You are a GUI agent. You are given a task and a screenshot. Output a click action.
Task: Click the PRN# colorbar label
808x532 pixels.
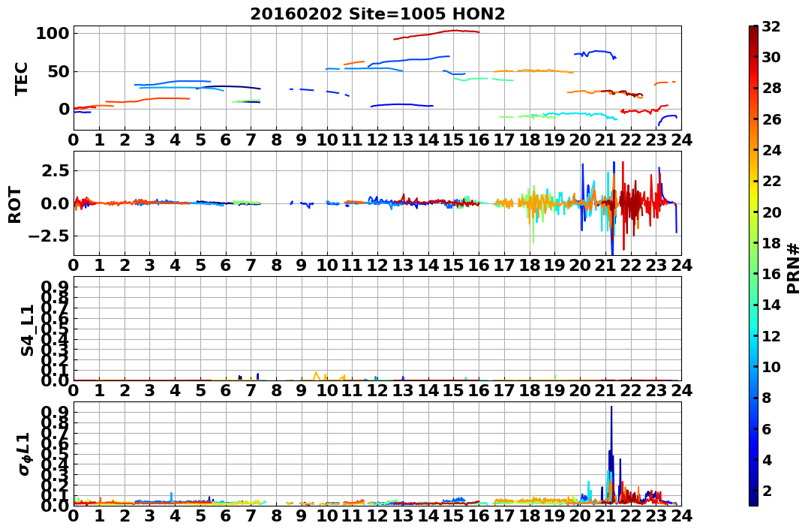(794, 269)
